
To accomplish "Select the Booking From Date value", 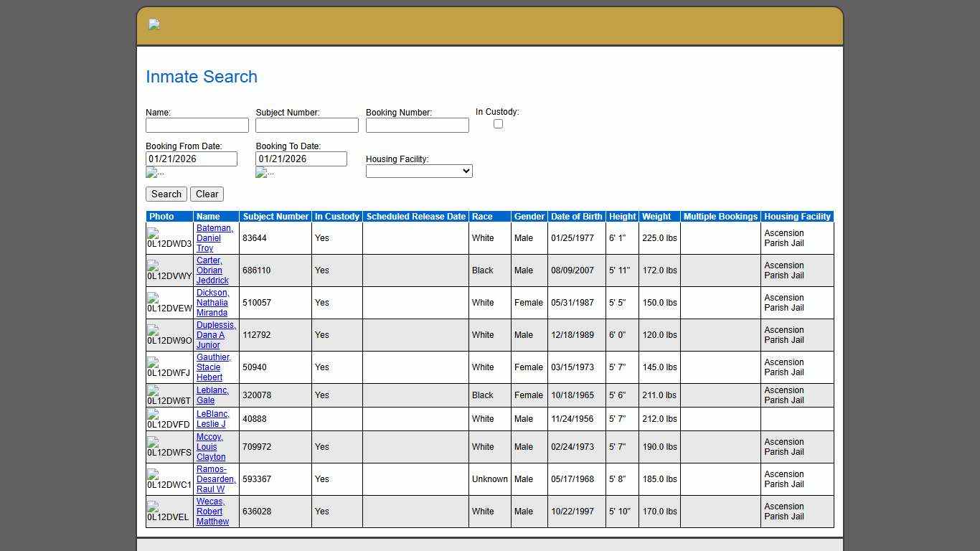I will coord(191,159).
